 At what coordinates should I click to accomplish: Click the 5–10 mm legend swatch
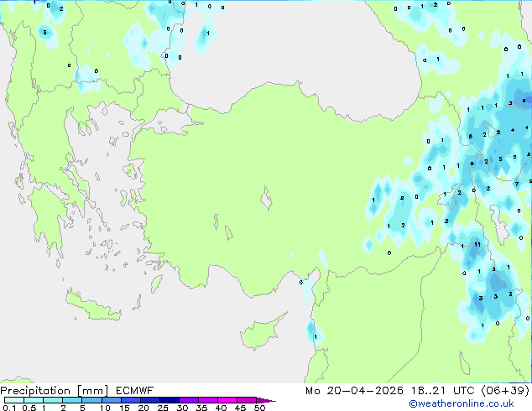click(x=91, y=400)
